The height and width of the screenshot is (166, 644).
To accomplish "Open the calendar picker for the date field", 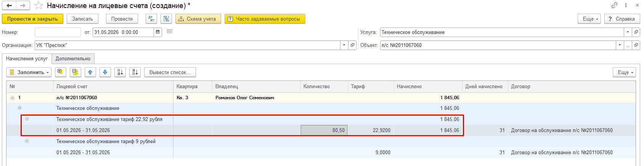I will [x=158, y=32].
